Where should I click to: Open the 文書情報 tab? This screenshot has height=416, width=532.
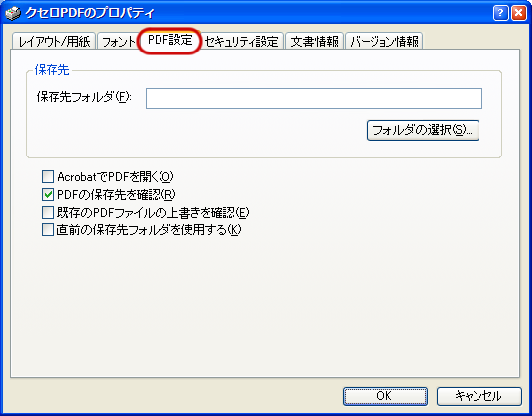[314, 41]
